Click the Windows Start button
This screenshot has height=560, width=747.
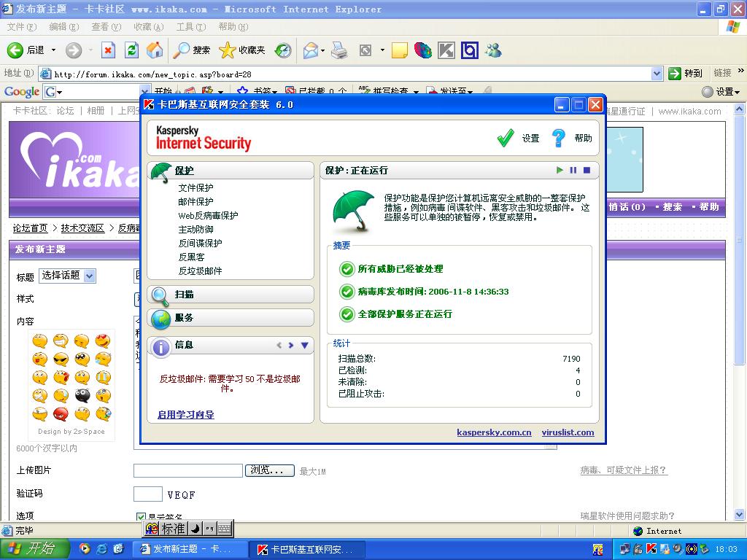tap(35, 549)
